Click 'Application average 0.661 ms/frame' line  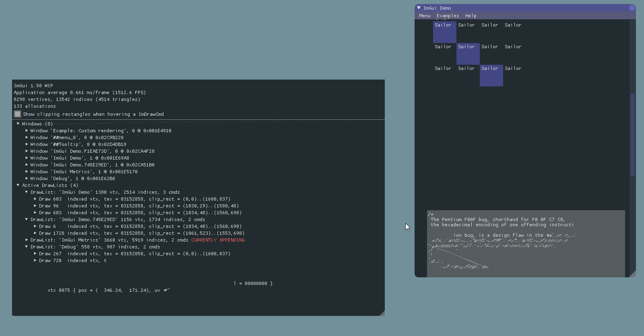[80, 92]
